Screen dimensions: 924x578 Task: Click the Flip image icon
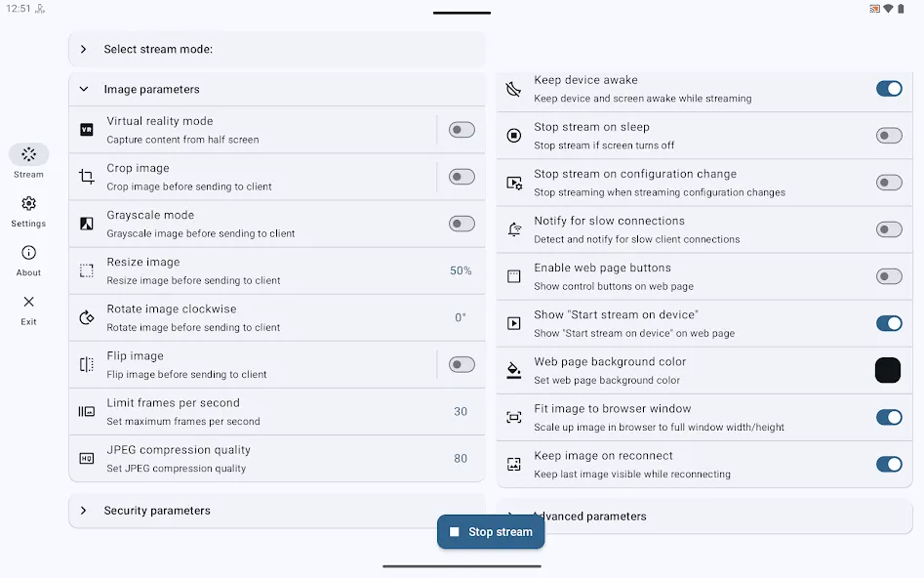click(x=87, y=364)
